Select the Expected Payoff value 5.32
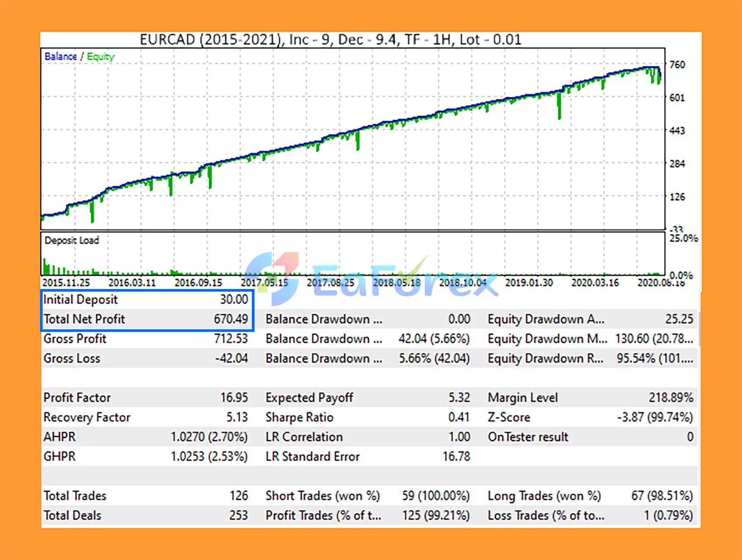742x560 pixels. 459,398
